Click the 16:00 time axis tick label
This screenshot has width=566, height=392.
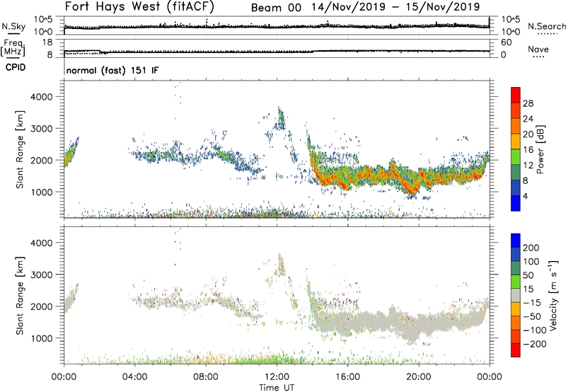[x=347, y=377]
